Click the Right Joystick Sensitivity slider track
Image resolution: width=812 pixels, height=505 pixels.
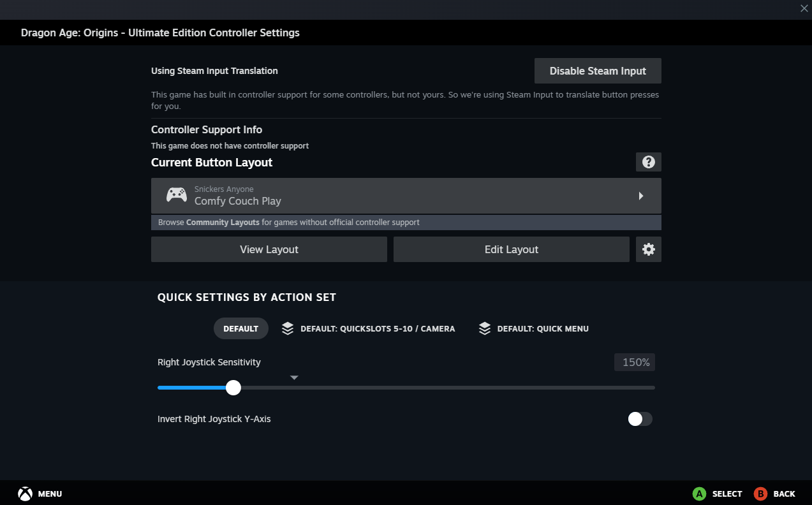coord(406,387)
